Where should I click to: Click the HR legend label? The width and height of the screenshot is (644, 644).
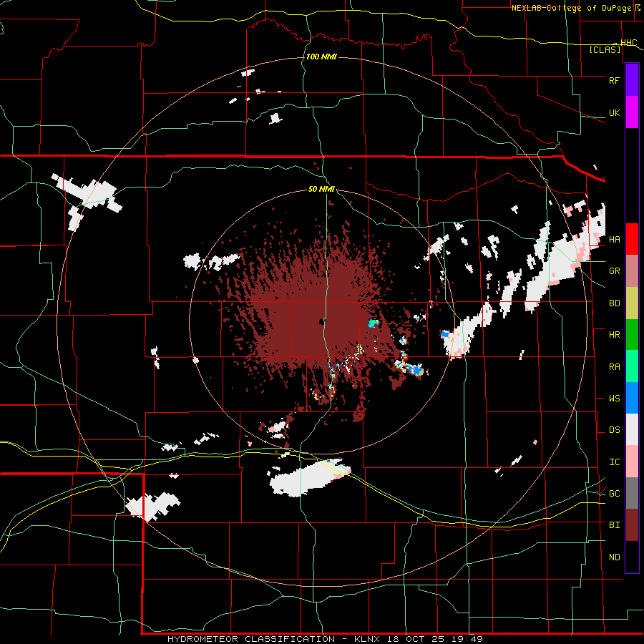614,335
